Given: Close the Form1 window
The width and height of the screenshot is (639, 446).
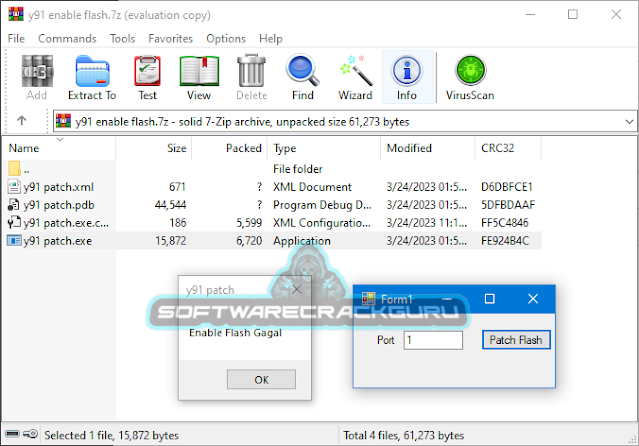Looking at the screenshot, I should [x=533, y=299].
